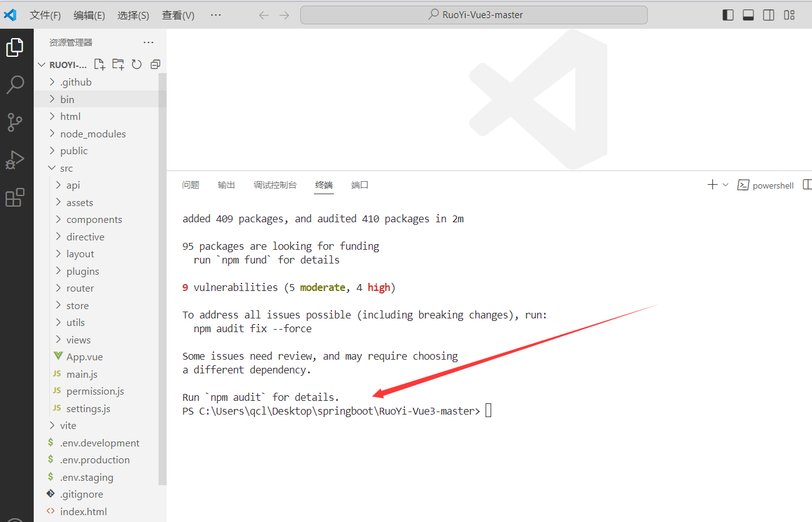Open the Explorer view in activity bar
812x522 pixels.
(x=15, y=47)
